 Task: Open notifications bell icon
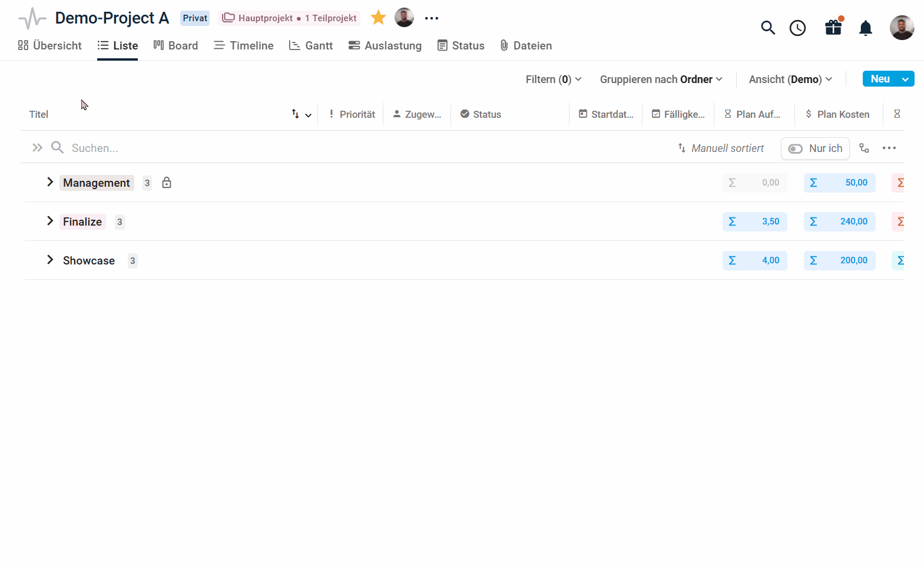click(865, 28)
